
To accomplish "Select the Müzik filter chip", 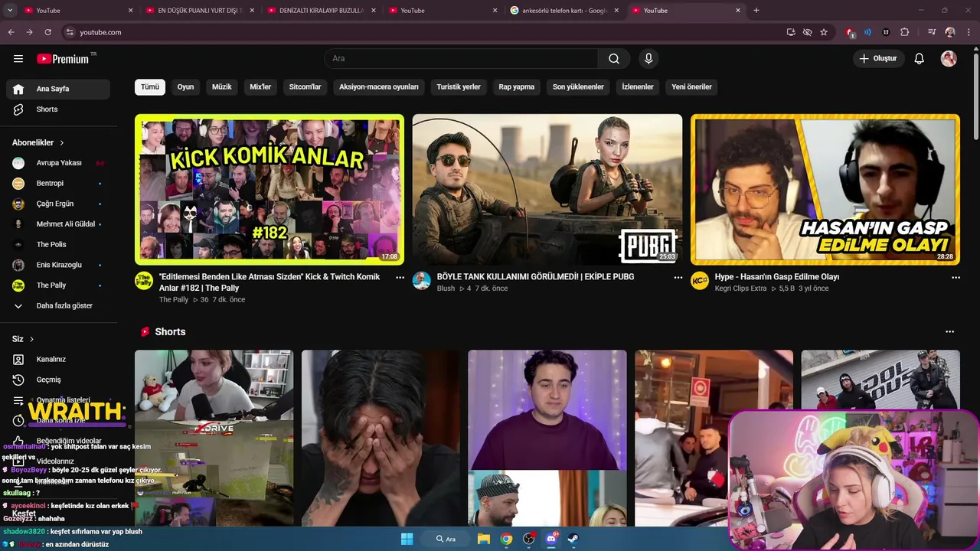I will [x=221, y=86].
